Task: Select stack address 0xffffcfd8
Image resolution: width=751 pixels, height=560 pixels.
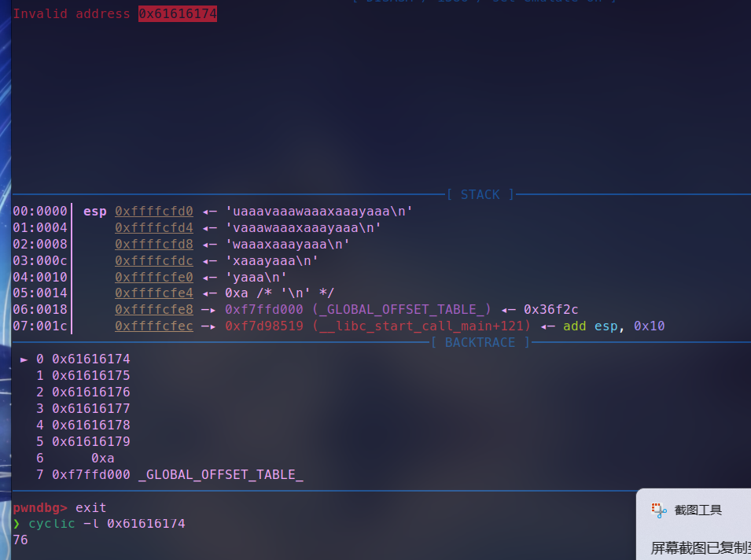Action: 154,245
